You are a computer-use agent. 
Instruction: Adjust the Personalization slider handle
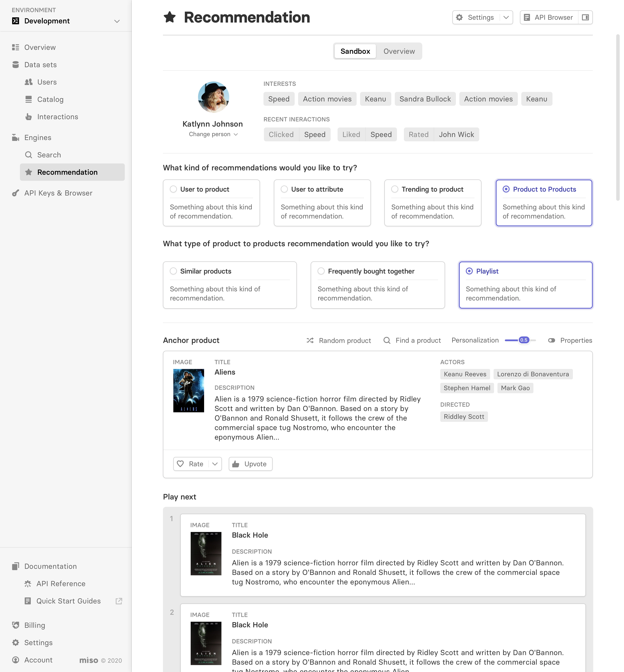point(524,340)
